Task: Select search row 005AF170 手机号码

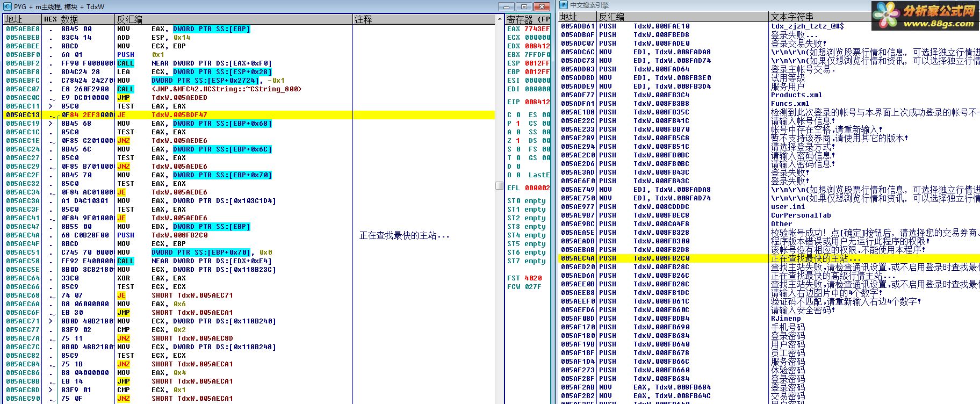Action: [x=769, y=327]
